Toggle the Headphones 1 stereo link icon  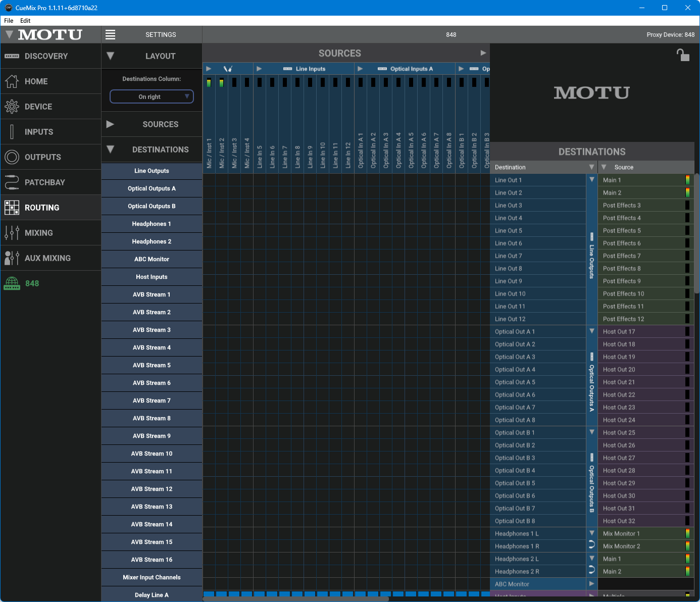592,545
